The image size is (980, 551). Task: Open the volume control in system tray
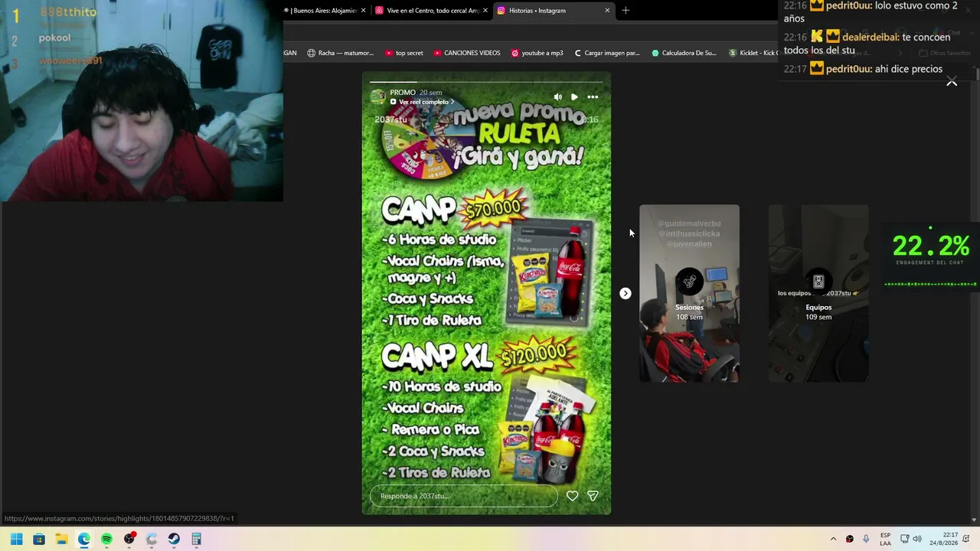[x=917, y=539]
